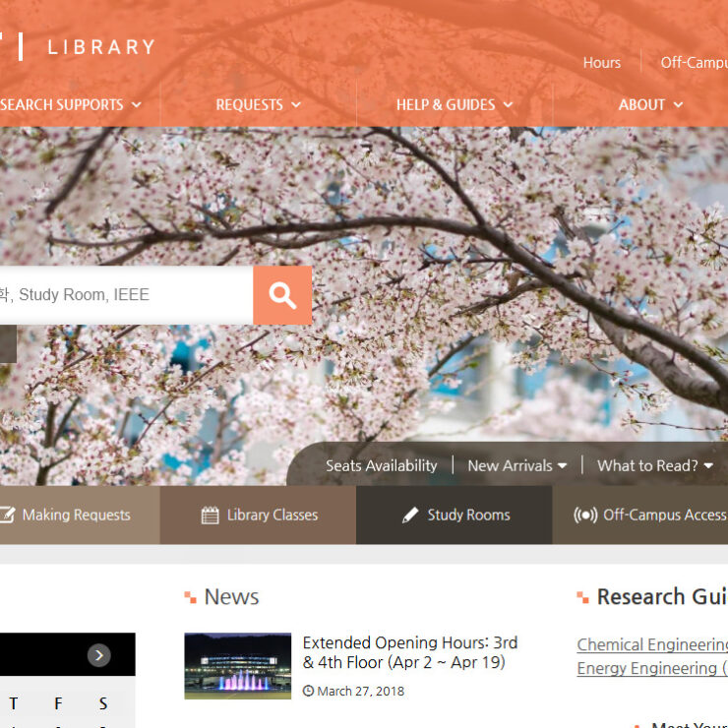The image size is (728, 728).
Task: Click the Chemical Engineering research guide link
Action: click(651, 645)
